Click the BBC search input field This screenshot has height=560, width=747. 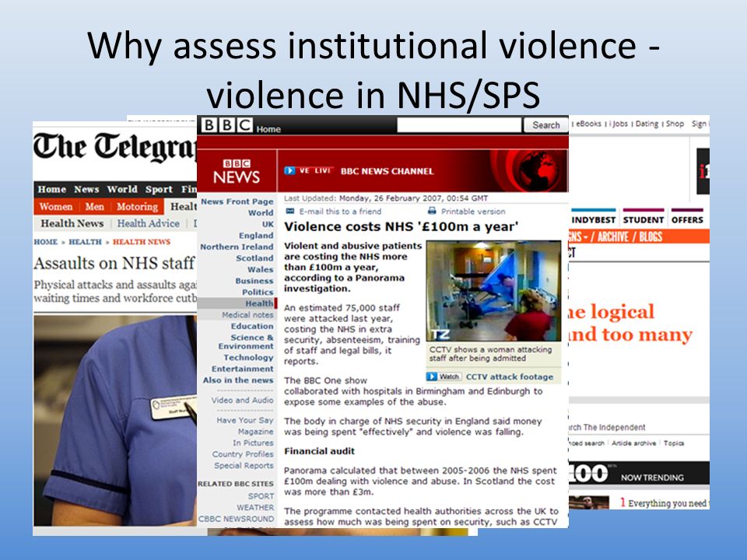[459, 124]
